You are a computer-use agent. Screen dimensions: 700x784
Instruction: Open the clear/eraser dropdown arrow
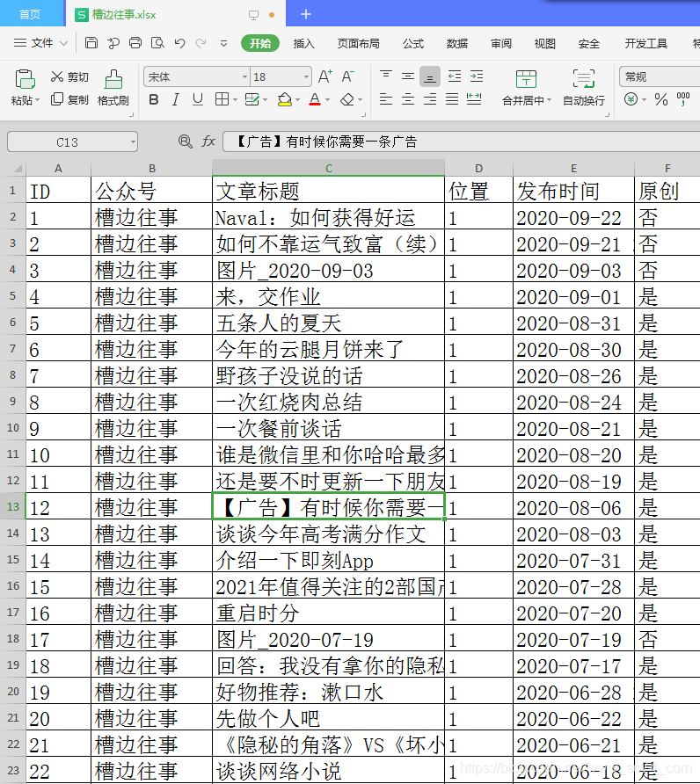360,100
